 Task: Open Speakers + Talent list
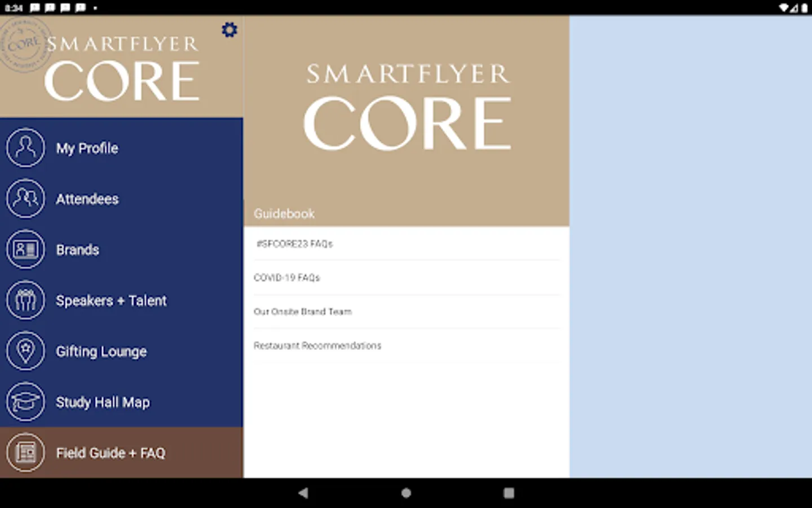[x=122, y=300]
